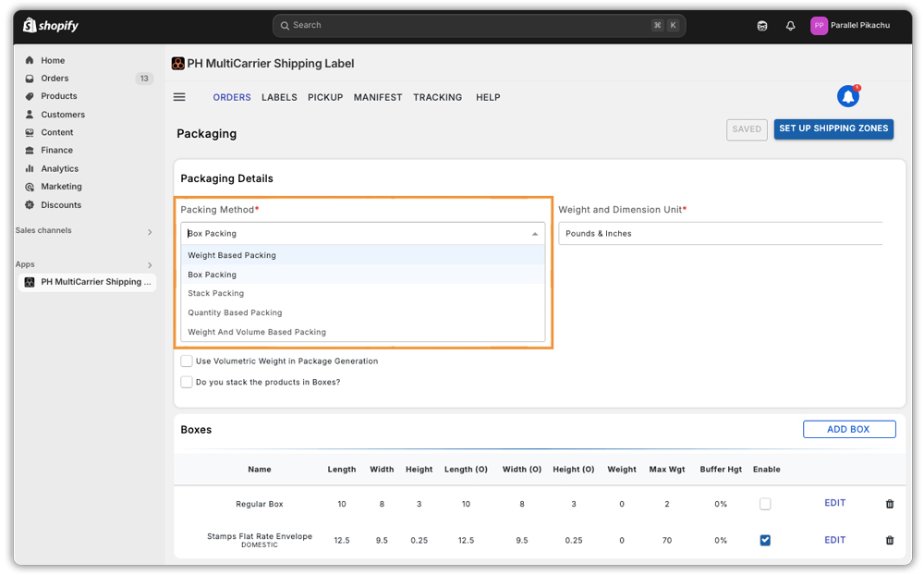This screenshot has height=575, width=924.
Task: Click the Finance bank icon
Action: click(x=30, y=151)
